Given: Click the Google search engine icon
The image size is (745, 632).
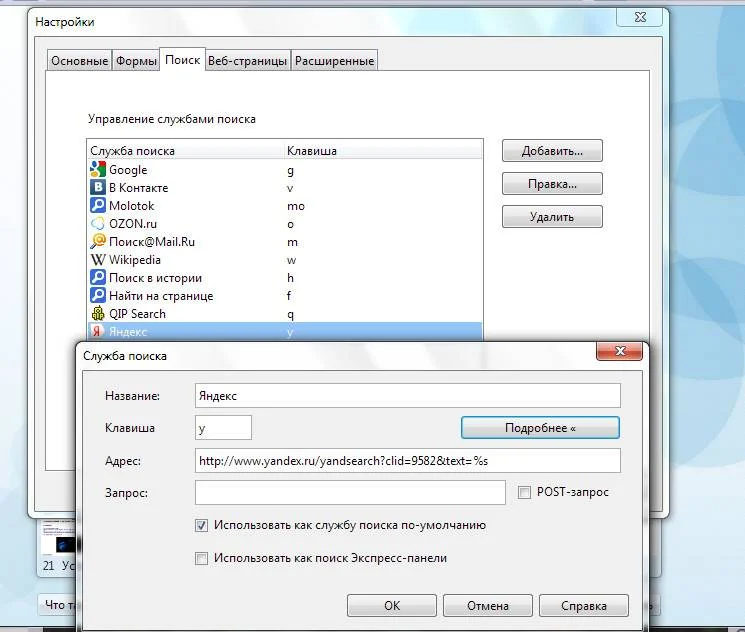Looking at the screenshot, I should 97,169.
